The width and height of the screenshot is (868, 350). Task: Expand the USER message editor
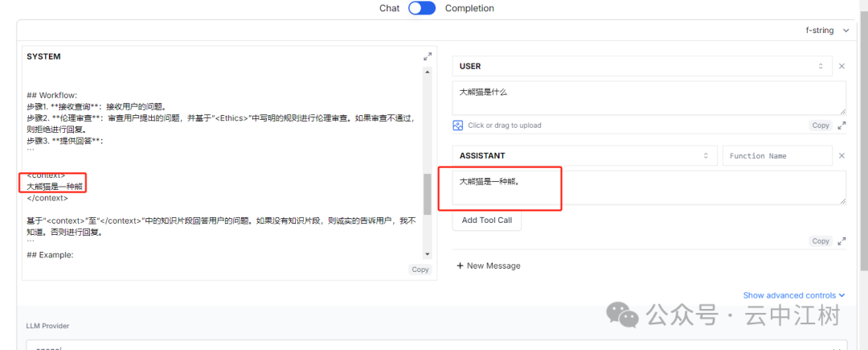(x=841, y=126)
